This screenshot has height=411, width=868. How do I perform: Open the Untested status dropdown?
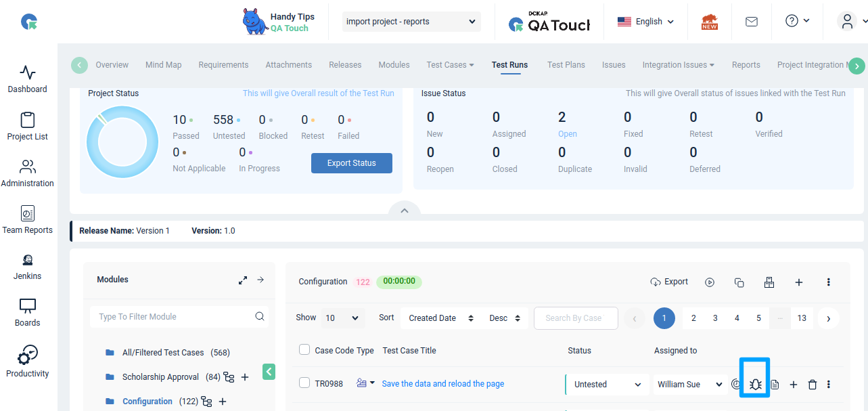pos(606,385)
